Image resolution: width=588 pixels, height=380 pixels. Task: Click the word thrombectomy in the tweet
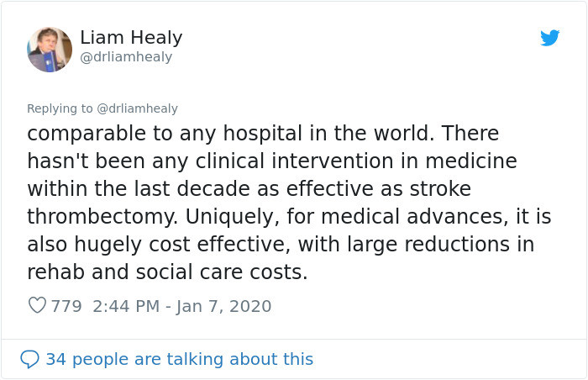(x=102, y=217)
